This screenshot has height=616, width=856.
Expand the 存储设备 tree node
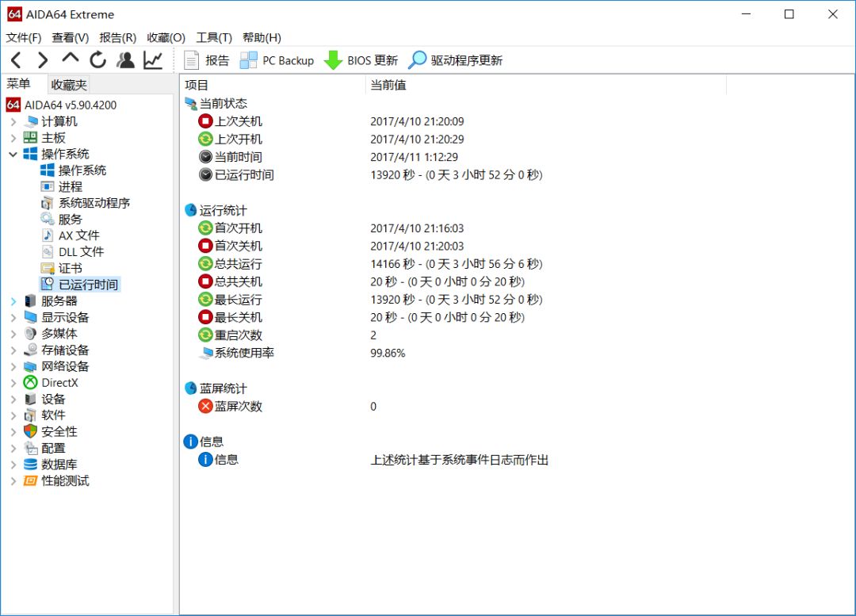click(x=13, y=350)
